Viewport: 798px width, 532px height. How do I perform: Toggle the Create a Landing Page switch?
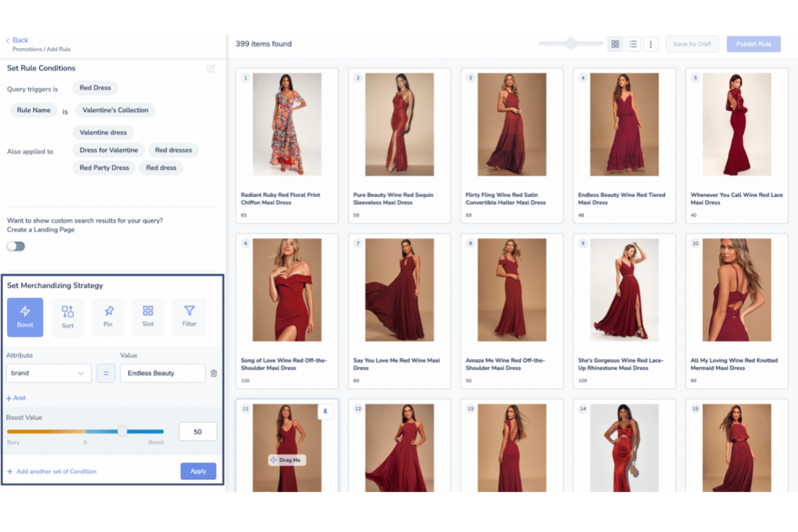click(16, 246)
